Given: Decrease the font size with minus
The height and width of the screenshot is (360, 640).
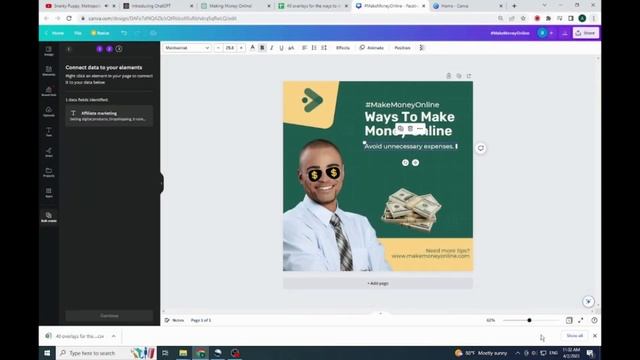Looking at the screenshot, I should click(218, 48).
